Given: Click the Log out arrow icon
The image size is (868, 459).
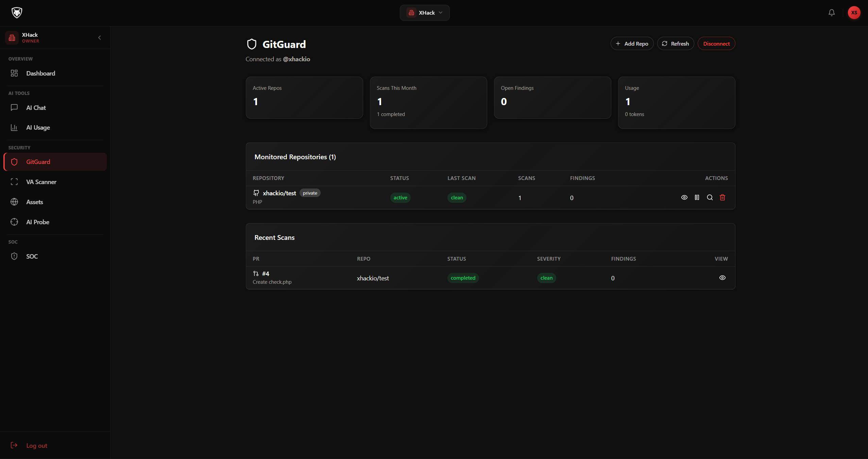Looking at the screenshot, I should (14, 445).
